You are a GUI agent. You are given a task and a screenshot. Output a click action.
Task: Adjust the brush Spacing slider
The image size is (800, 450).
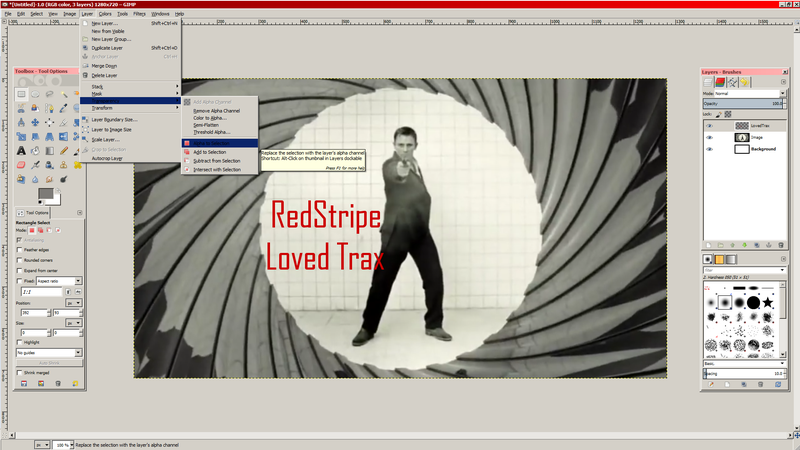tap(743, 373)
